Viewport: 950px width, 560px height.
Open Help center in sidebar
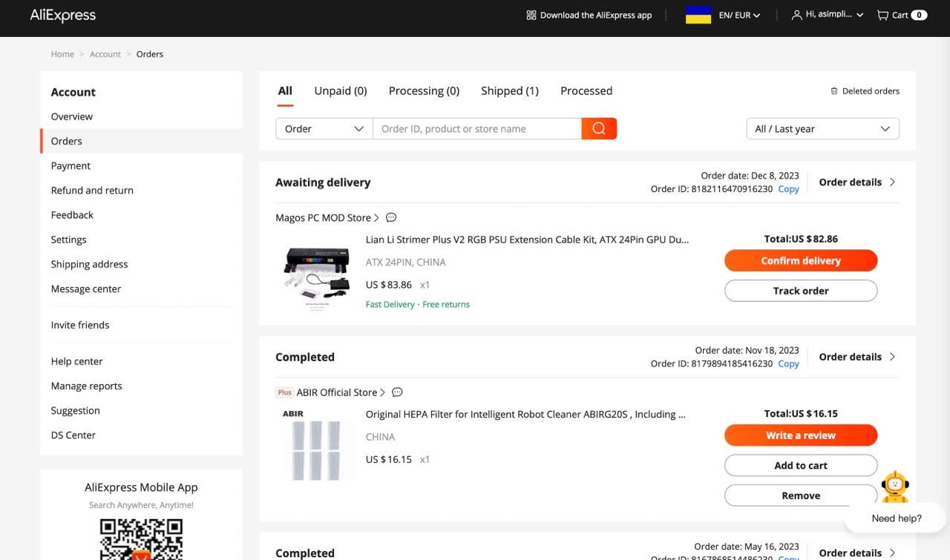point(77,361)
